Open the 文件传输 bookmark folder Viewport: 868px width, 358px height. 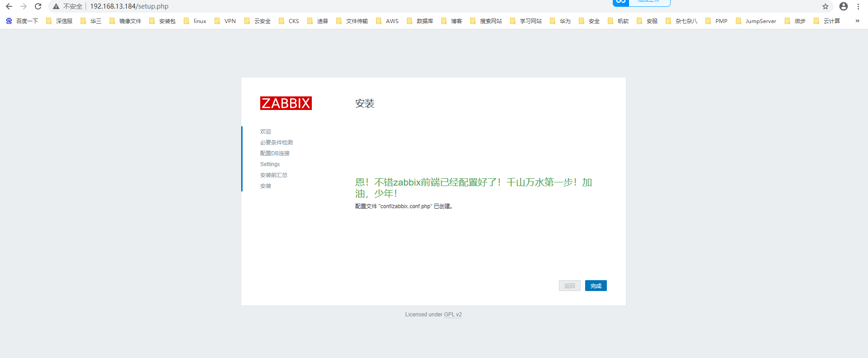(352, 21)
